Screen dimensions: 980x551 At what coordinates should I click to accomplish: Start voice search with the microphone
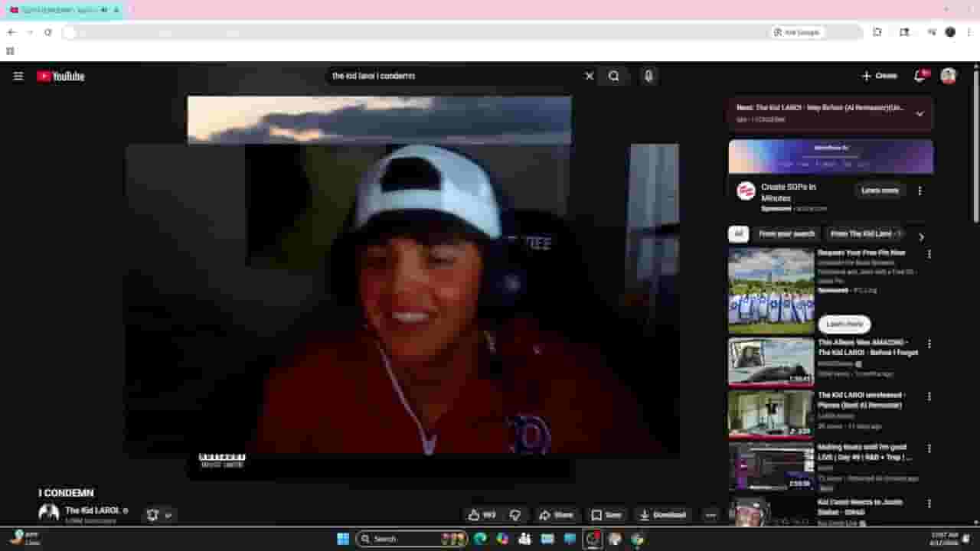[648, 76]
